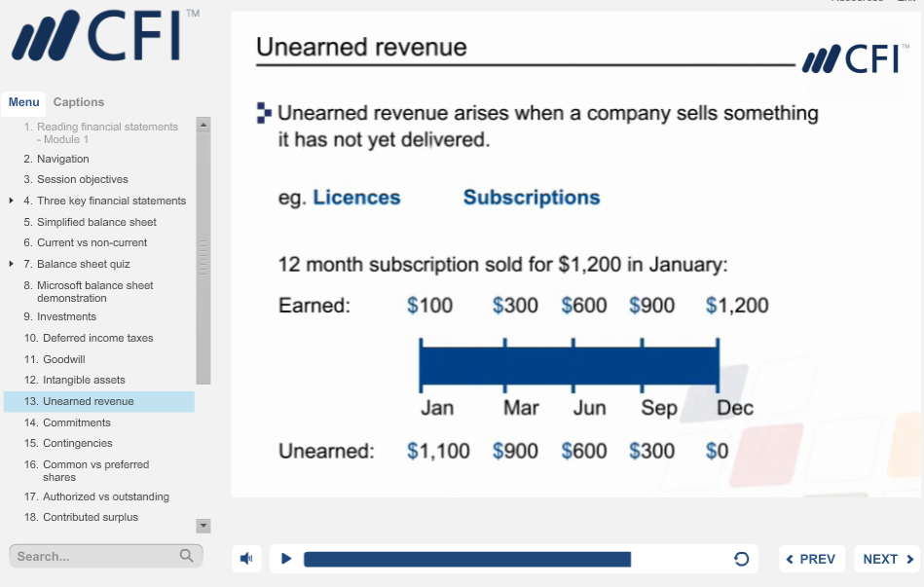924x587 pixels.
Task: Seek within the playback progress bar
Action: [x=466, y=559]
